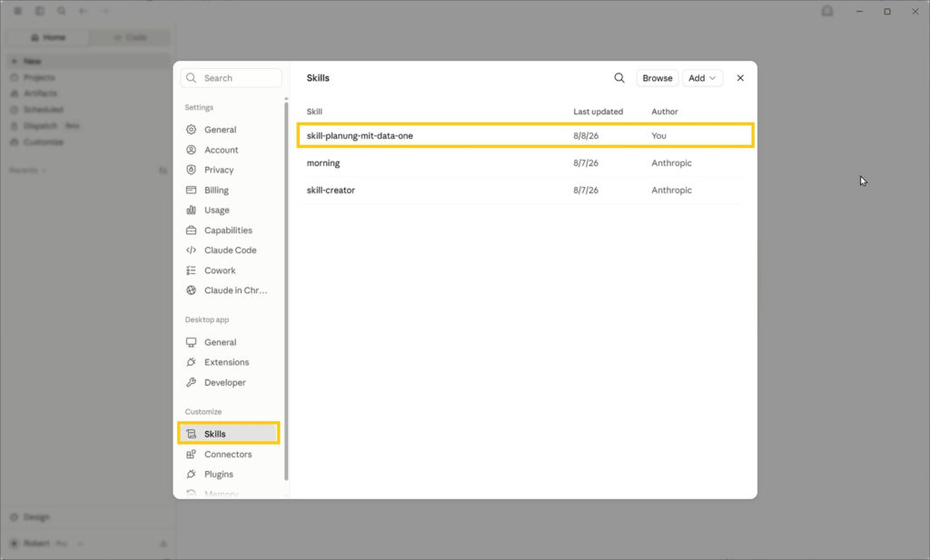Expand the Recents section header

pos(27,171)
